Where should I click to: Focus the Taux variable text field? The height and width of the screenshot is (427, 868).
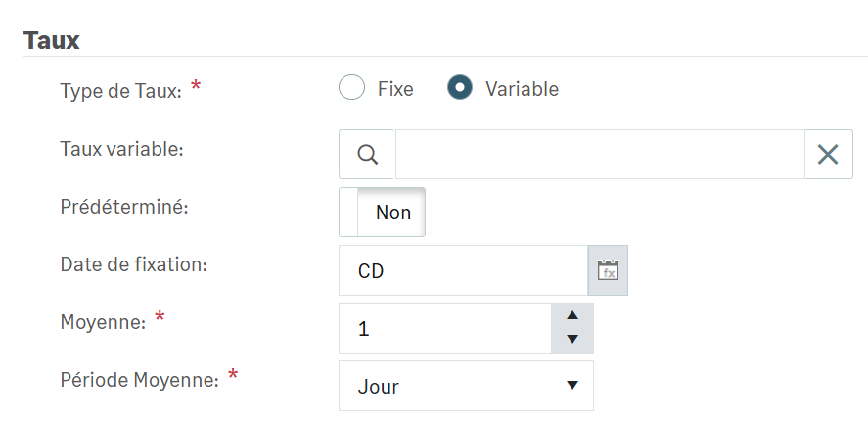599,155
